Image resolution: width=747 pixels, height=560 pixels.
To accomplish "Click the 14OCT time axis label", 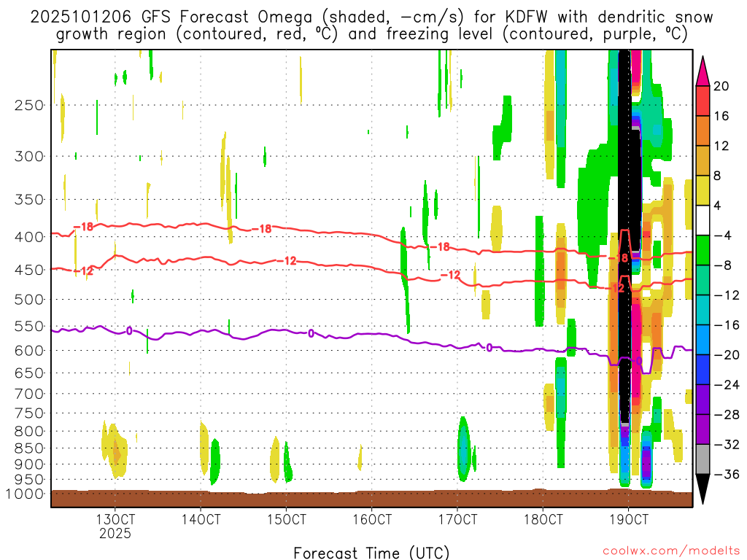I will (x=201, y=519).
